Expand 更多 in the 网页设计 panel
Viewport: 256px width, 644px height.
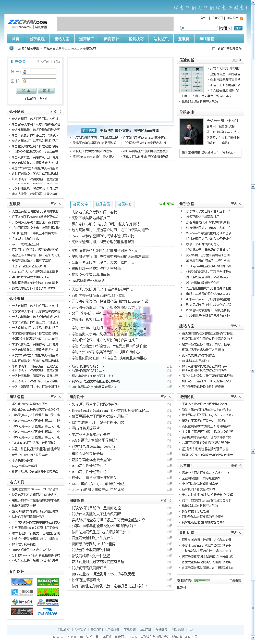click(x=166, y=397)
